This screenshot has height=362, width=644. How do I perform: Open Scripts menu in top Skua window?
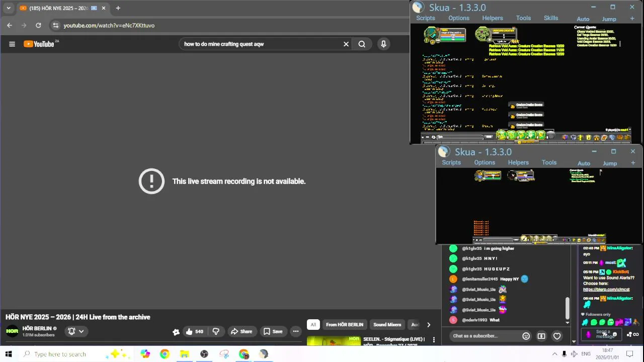click(x=425, y=18)
